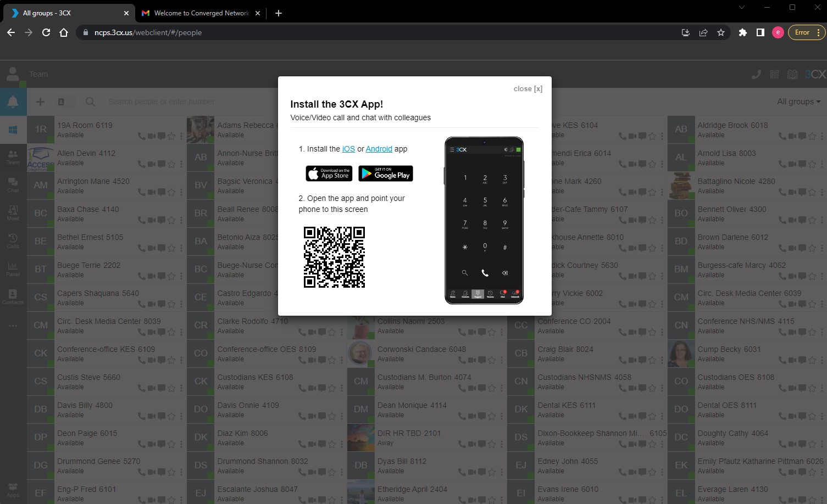Open a new browser tab
827x504 pixels.
(x=279, y=13)
